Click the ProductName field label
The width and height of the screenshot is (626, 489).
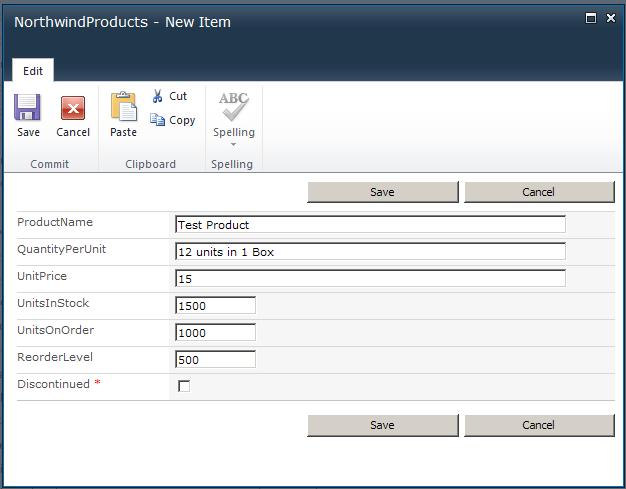(x=55, y=222)
